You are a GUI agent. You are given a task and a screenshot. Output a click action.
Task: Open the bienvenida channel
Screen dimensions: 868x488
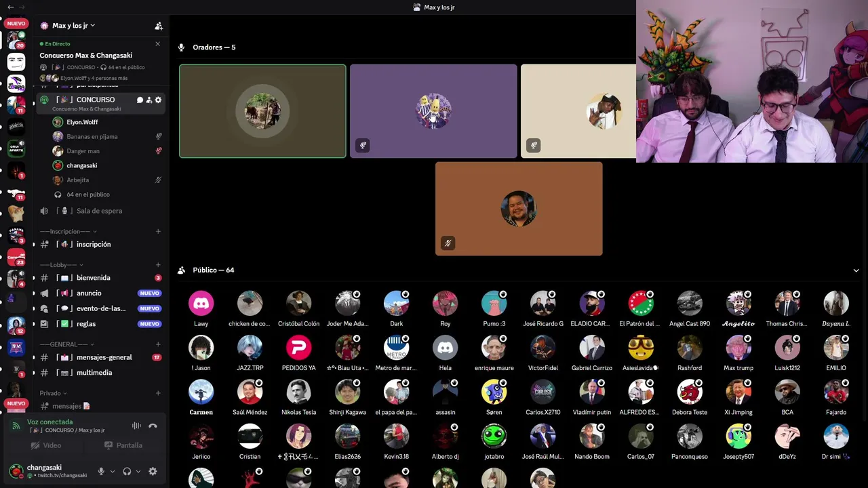(100, 278)
